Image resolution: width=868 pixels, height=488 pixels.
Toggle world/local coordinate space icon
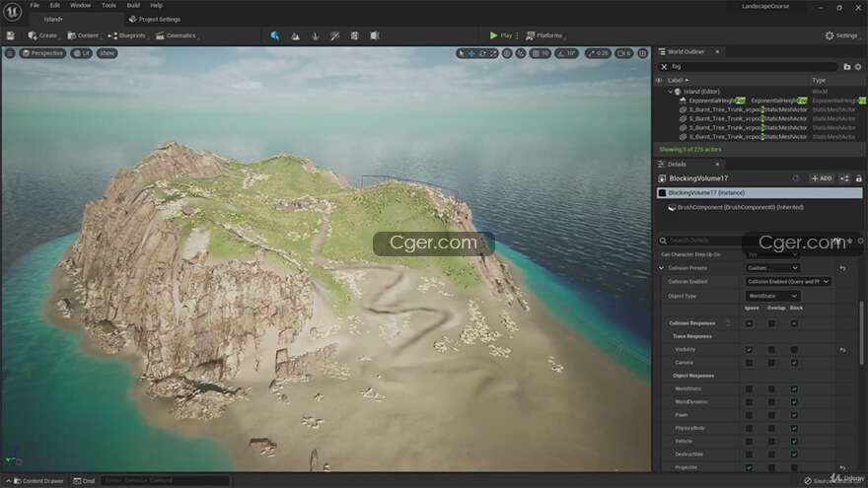click(507, 53)
